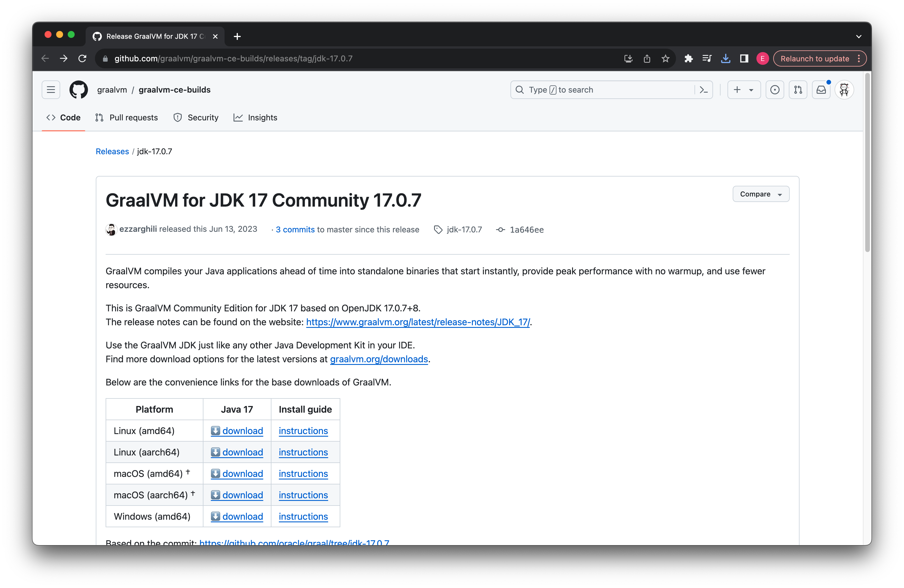Click the search bar icon

coord(521,90)
